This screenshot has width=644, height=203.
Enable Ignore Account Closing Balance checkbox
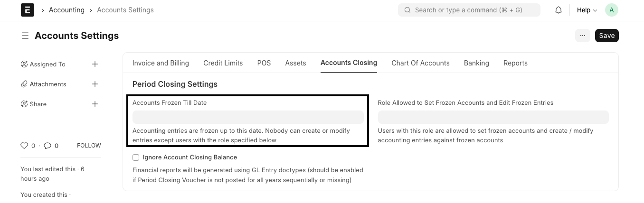point(136,157)
